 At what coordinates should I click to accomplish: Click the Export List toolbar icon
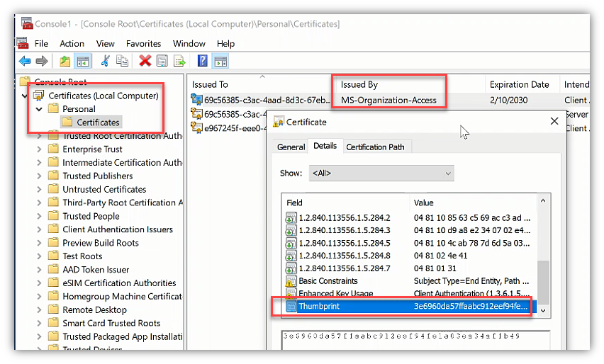pos(179,61)
